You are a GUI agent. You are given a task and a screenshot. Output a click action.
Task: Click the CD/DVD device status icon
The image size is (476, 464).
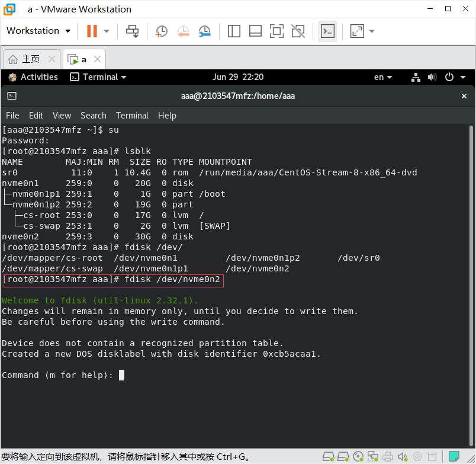coord(358,456)
